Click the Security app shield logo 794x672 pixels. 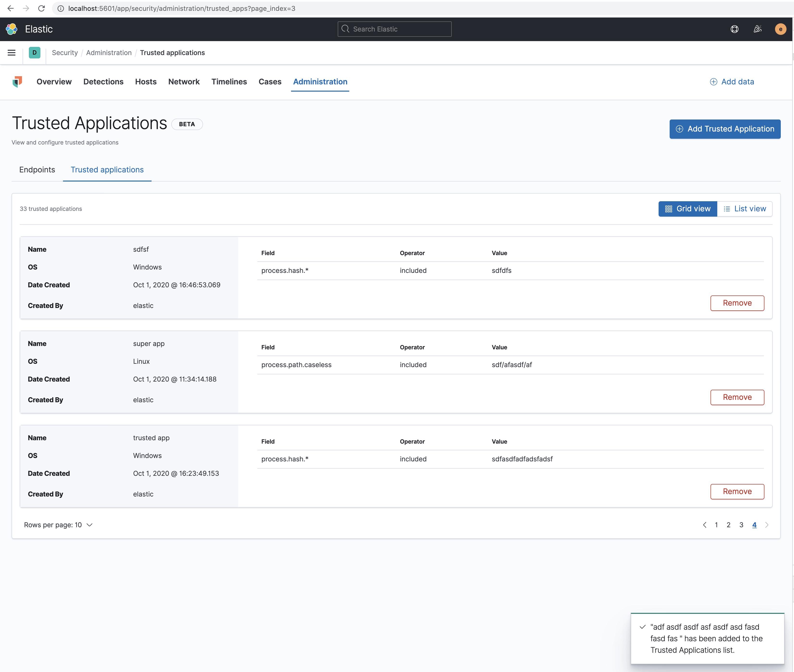click(x=17, y=82)
